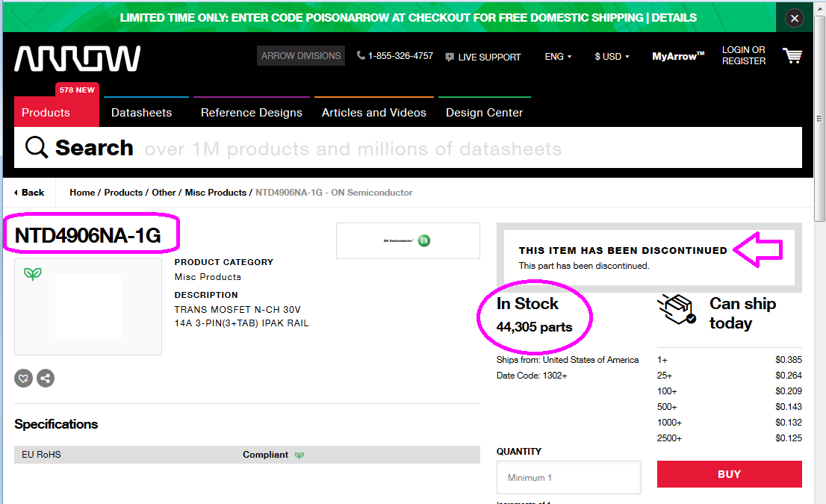Open MyArrow
826x504 pixels.
pyautogui.click(x=678, y=56)
